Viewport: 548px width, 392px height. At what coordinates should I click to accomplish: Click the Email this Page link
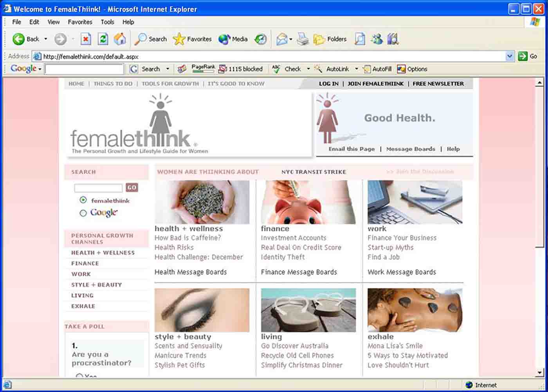coord(352,149)
